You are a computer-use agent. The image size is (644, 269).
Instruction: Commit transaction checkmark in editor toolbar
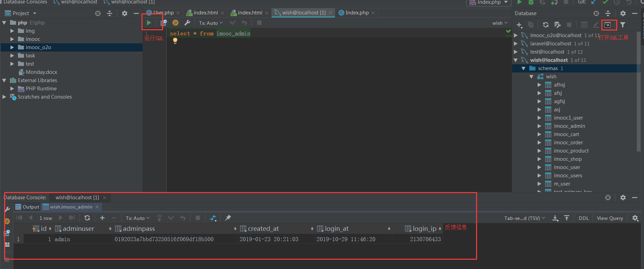(233, 23)
